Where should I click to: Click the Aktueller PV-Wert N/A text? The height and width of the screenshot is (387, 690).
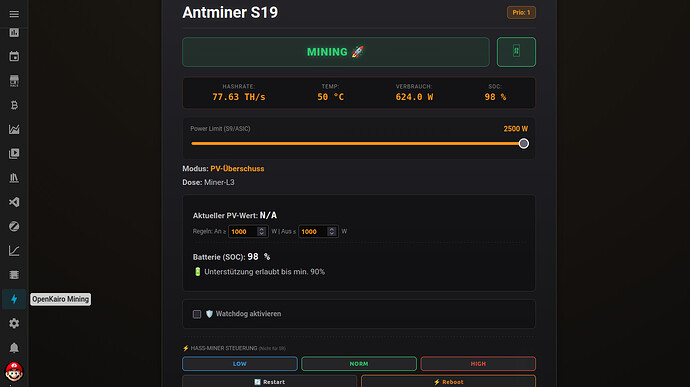point(235,215)
